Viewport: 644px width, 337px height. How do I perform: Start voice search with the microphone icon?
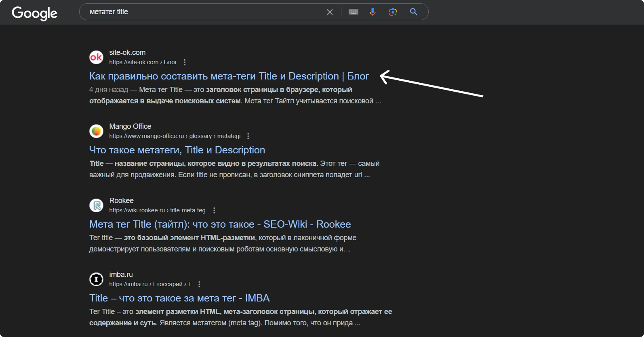(373, 12)
